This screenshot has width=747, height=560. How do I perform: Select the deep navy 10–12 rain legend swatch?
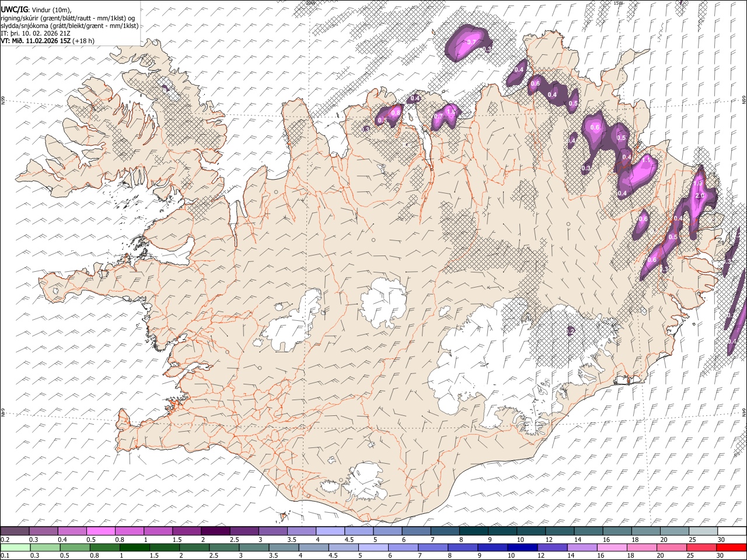point(522,547)
